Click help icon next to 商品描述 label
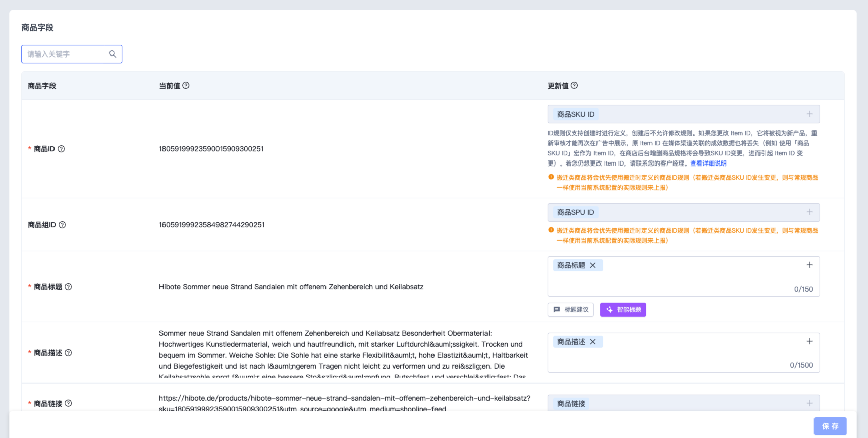868x438 pixels. [x=68, y=353]
